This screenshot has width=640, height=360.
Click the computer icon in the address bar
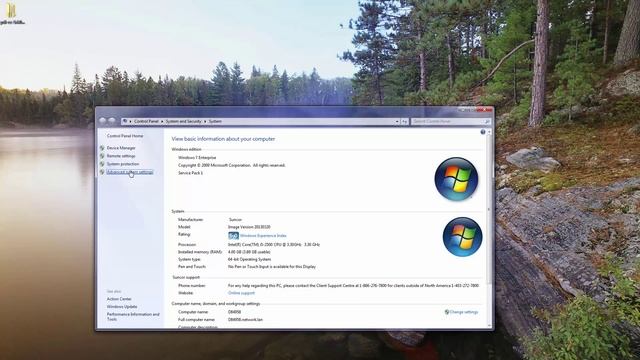coord(125,121)
